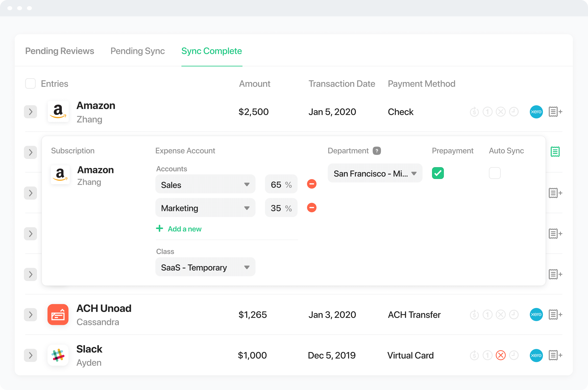
Task: Click Jan 3, 2020 transaction date
Action: pos(332,315)
